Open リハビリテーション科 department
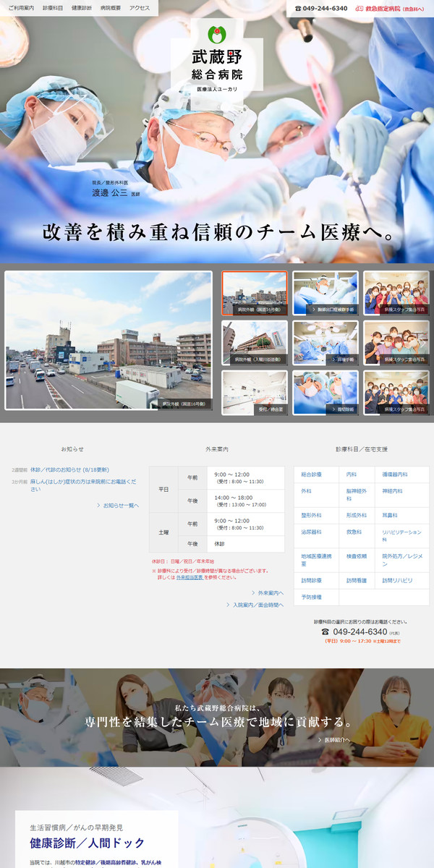This screenshot has height=868, width=434. (401, 536)
